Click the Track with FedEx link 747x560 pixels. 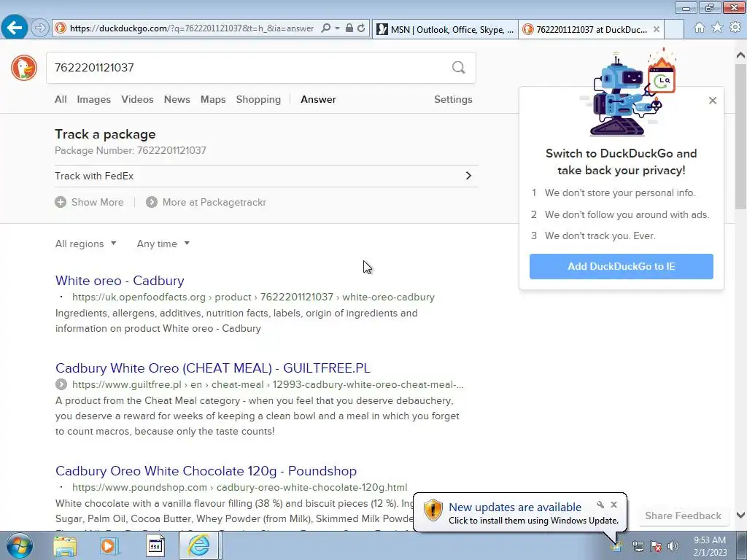coord(94,176)
